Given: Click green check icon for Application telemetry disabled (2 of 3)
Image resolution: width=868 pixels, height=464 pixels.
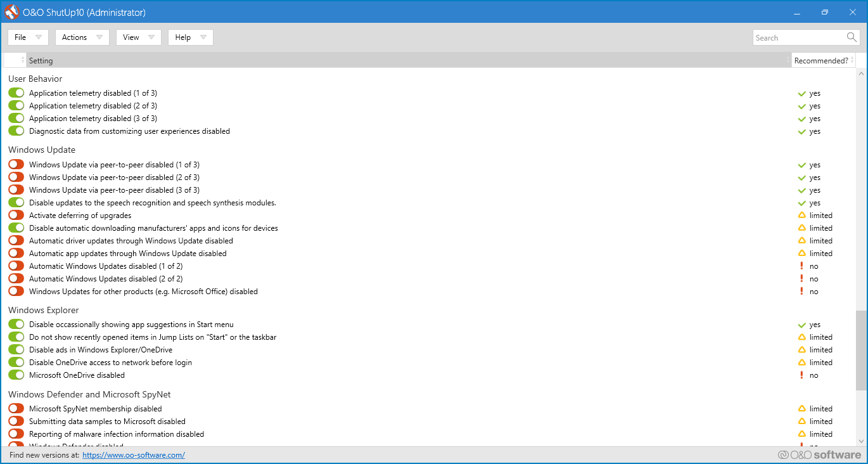Looking at the screenshot, I should pos(802,106).
